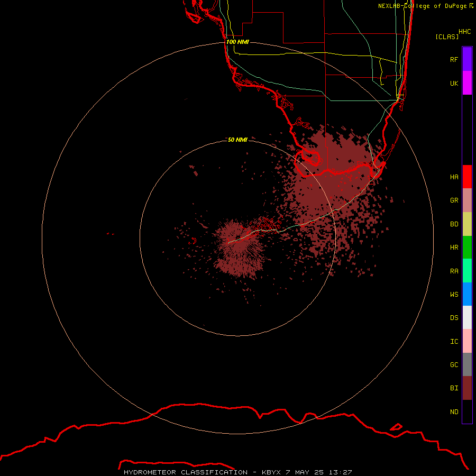Select the GR dusty pink legend swatch

(467, 200)
